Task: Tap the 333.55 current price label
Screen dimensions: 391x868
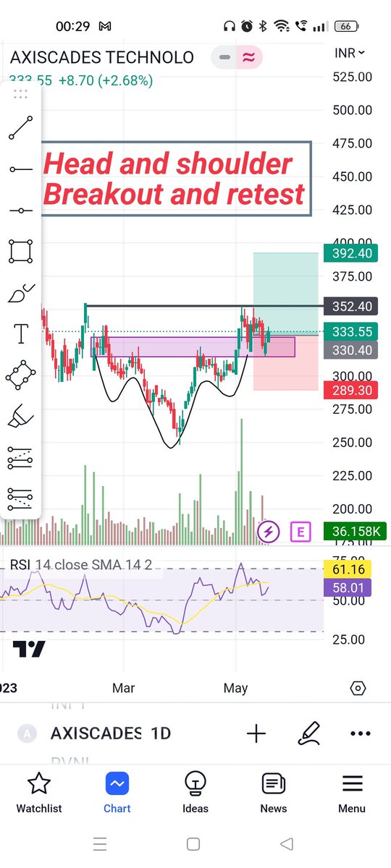Action: coord(352,333)
